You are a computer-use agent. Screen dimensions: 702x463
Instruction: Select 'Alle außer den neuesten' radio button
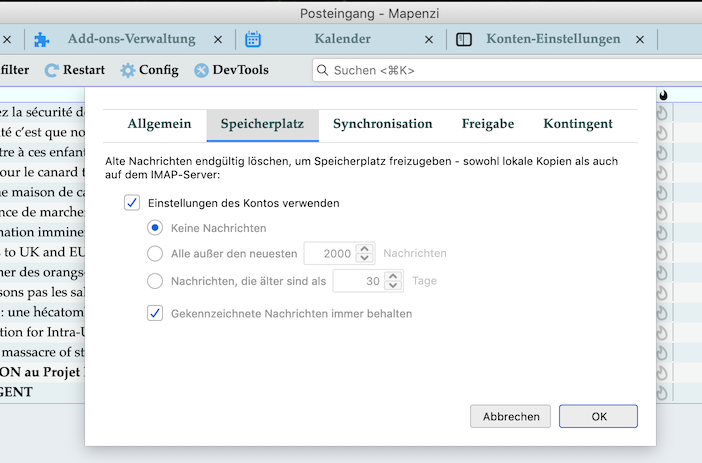pos(155,253)
